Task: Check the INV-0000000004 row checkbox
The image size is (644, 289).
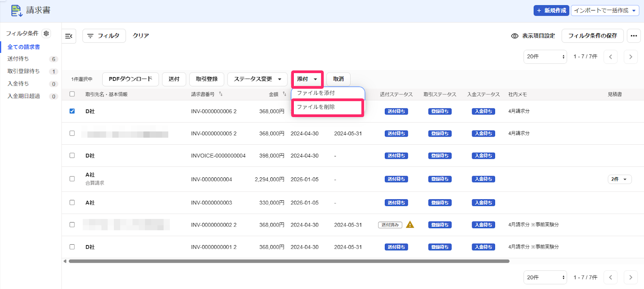Action: (72, 179)
